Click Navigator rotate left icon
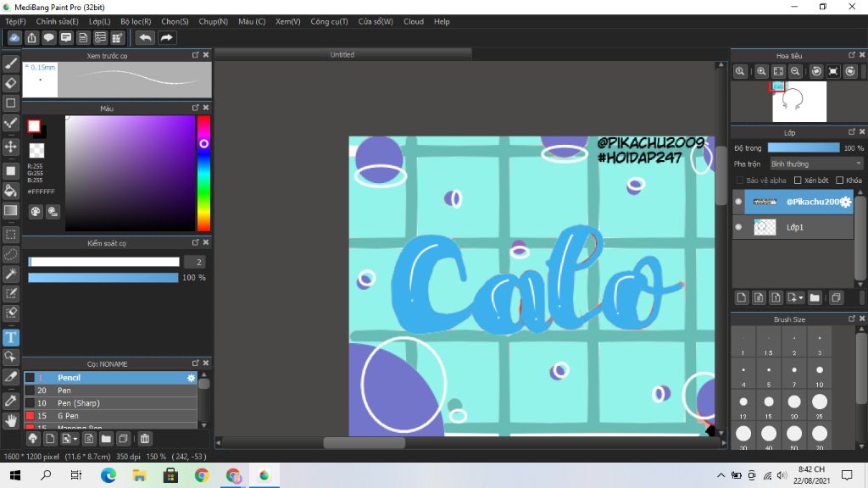Screen dimensions: 868x488 point(816,71)
